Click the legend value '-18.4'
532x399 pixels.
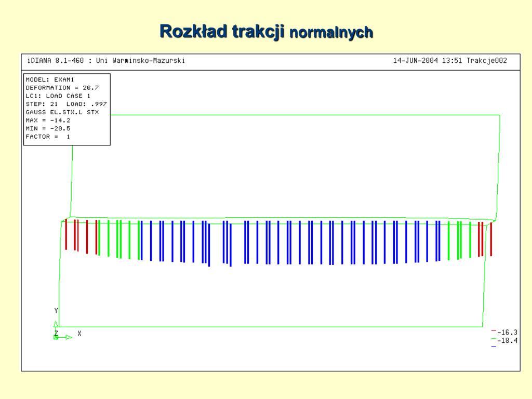[x=508, y=341]
